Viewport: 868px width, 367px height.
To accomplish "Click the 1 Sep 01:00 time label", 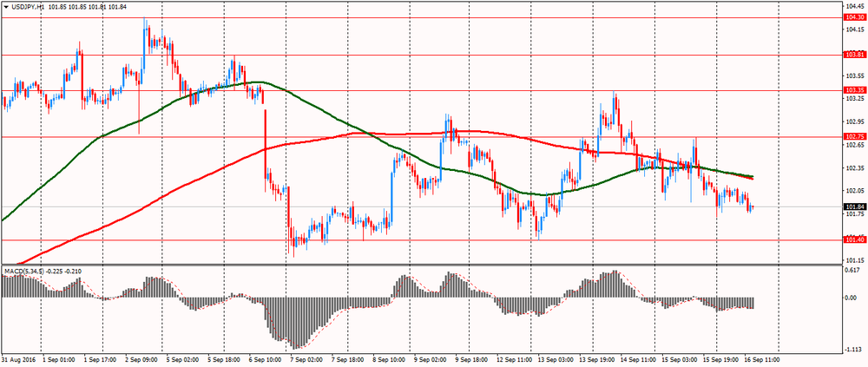I will tap(58, 359).
